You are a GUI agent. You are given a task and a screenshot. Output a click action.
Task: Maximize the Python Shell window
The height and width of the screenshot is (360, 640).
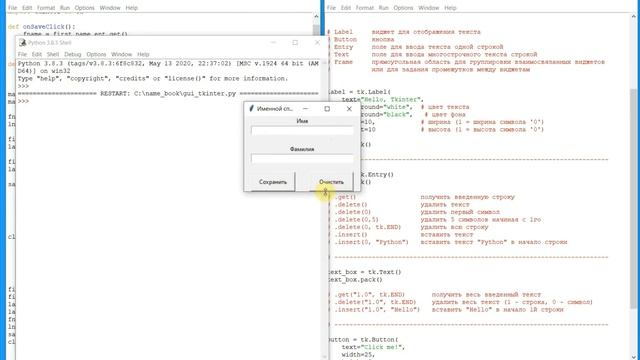coord(295,42)
